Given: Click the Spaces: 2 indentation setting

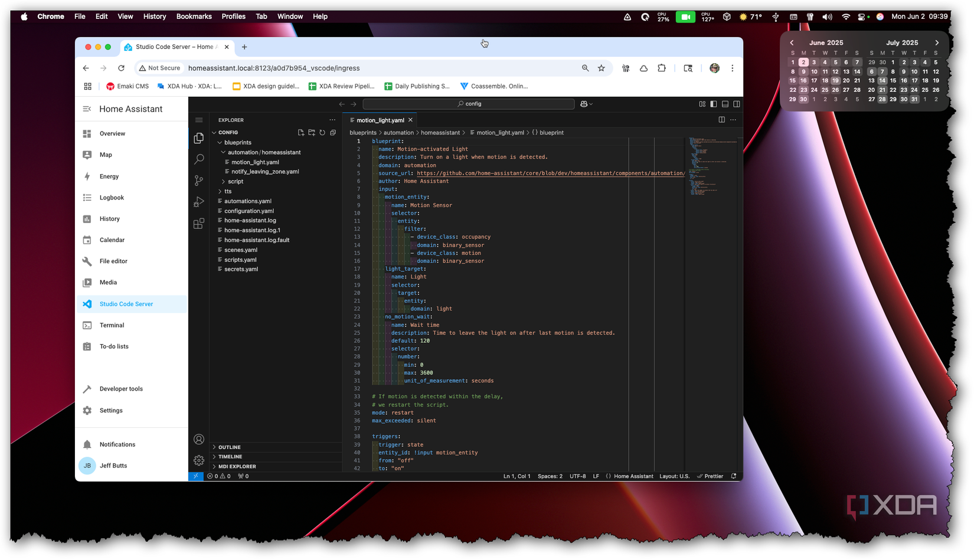Looking at the screenshot, I should click(550, 476).
